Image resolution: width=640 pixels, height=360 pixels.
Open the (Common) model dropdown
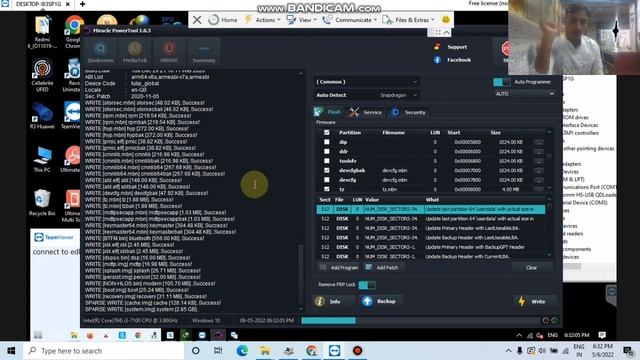tap(366, 82)
